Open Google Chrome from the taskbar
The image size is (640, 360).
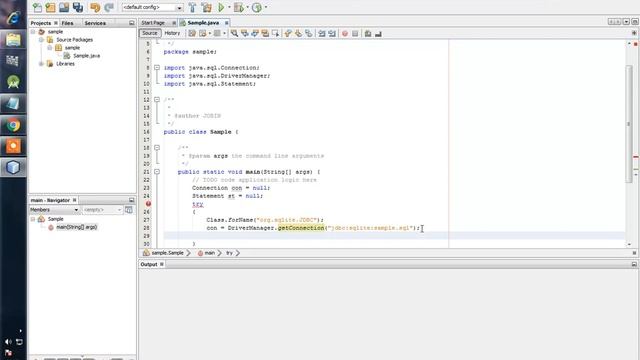click(13, 125)
